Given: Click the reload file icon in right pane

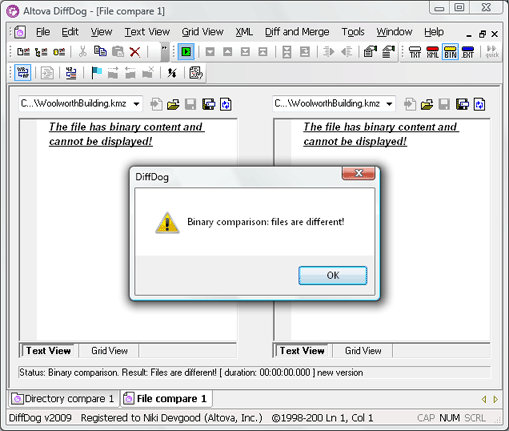Looking at the screenshot, I should (x=480, y=104).
